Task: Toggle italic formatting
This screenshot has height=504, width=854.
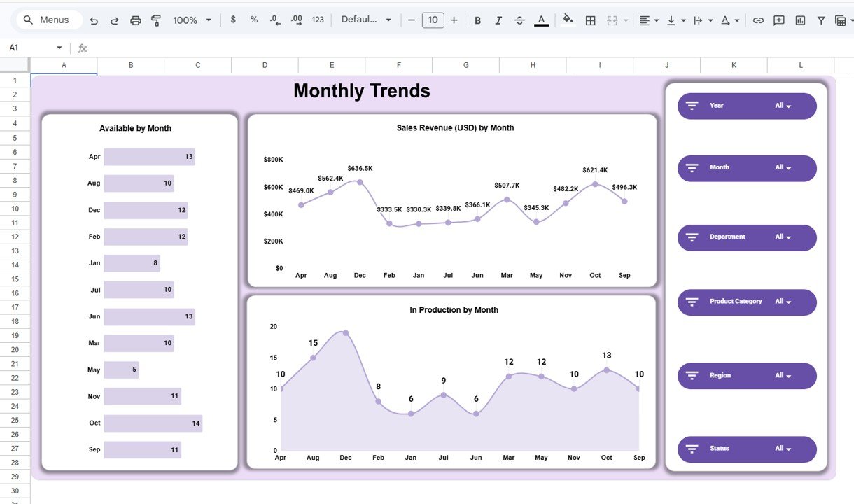Action: (x=498, y=20)
